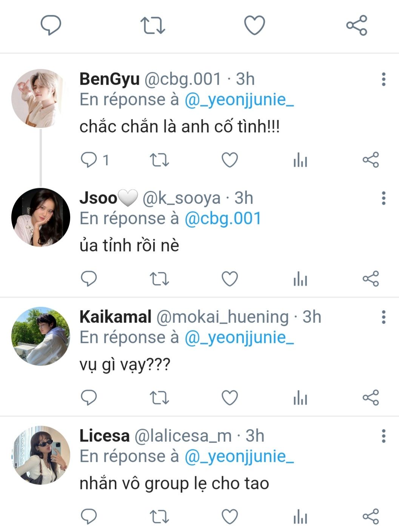The image size is (399, 532).
Task: Reply to Kaikamal's tweet
Action: tap(89, 398)
